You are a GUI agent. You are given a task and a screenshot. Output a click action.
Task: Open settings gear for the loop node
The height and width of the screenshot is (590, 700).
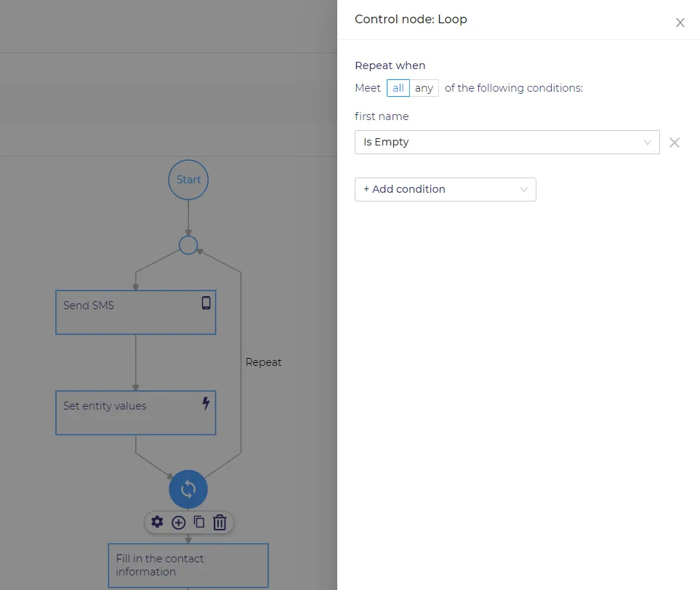[x=157, y=522]
